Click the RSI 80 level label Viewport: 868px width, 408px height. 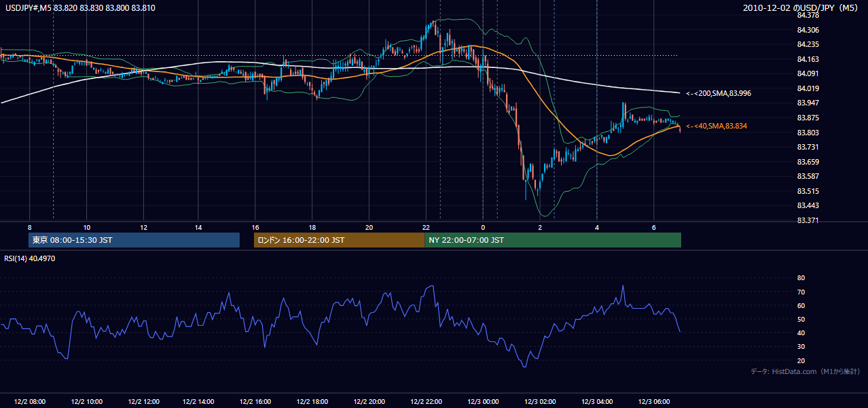801,278
